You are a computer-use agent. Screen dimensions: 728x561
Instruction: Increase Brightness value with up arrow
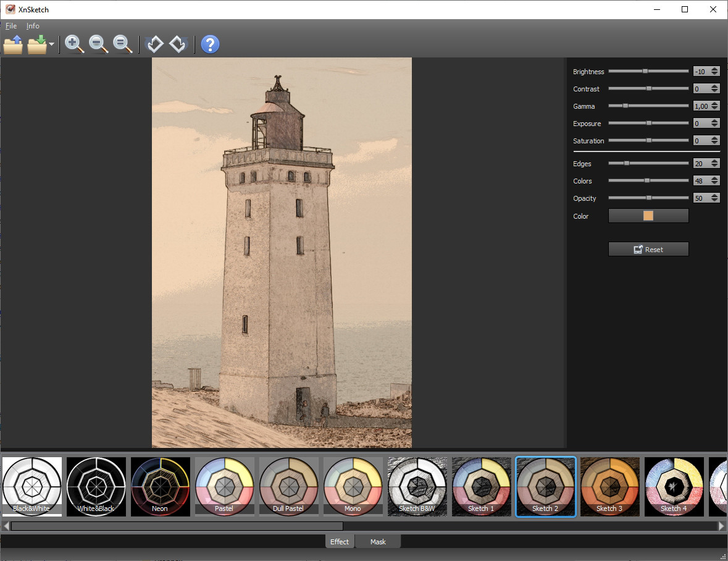tap(714, 69)
